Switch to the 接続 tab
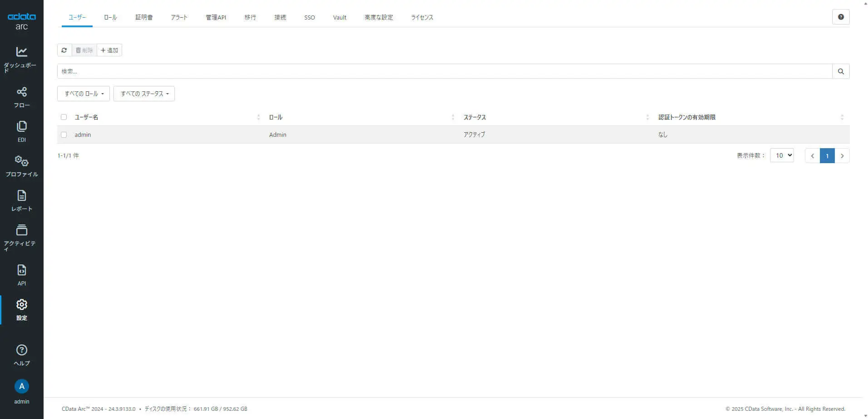Viewport: 868px width, 419px height. [280, 17]
